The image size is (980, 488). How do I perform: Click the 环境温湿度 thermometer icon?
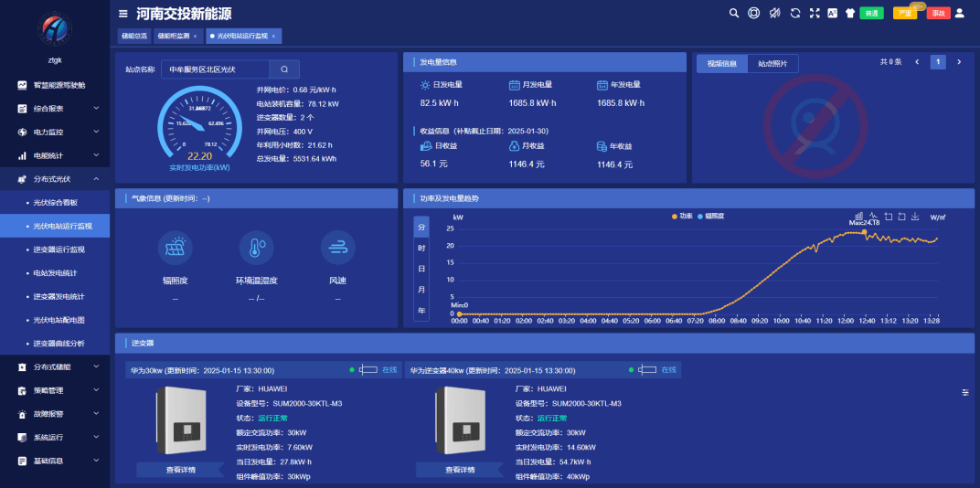point(256,248)
